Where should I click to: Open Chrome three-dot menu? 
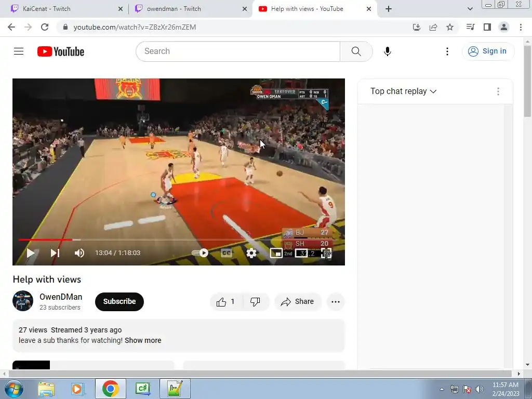coord(521,27)
